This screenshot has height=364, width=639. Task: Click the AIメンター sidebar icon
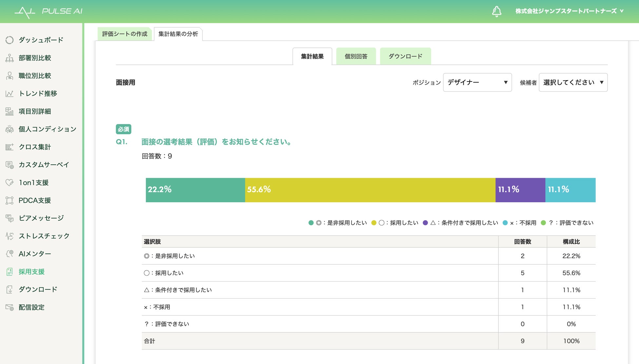(x=10, y=254)
